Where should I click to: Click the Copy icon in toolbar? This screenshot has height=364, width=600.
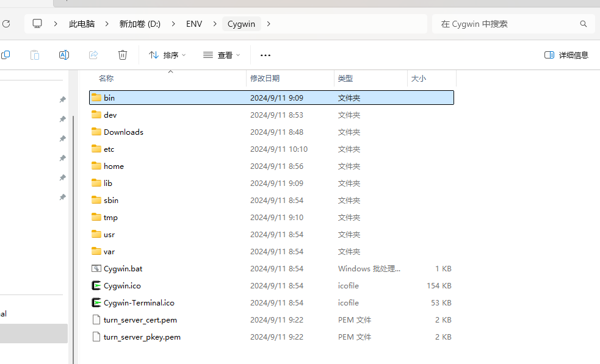(x=5, y=55)
